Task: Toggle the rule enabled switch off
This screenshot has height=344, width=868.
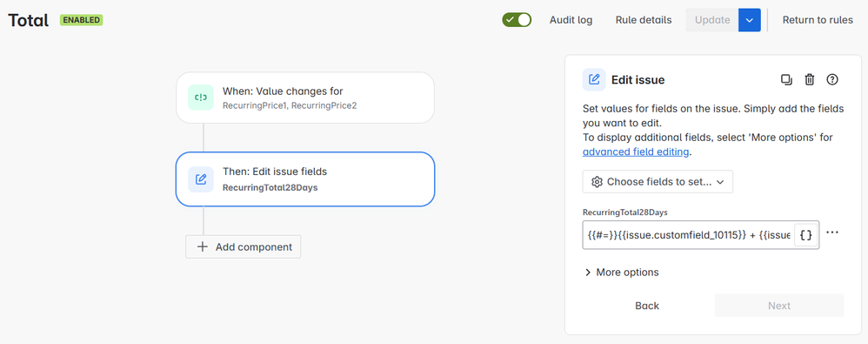Action: (517, 20)
